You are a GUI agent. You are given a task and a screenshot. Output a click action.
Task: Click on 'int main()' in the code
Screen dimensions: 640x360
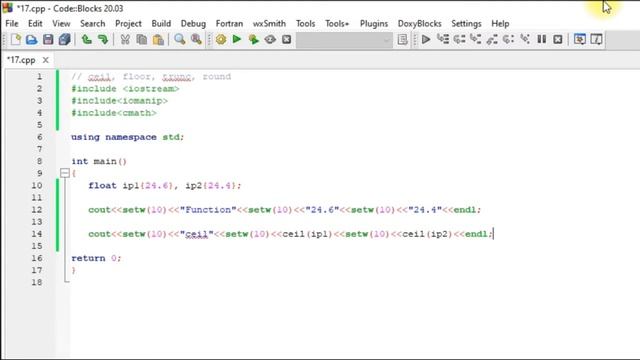coord(99,162)
